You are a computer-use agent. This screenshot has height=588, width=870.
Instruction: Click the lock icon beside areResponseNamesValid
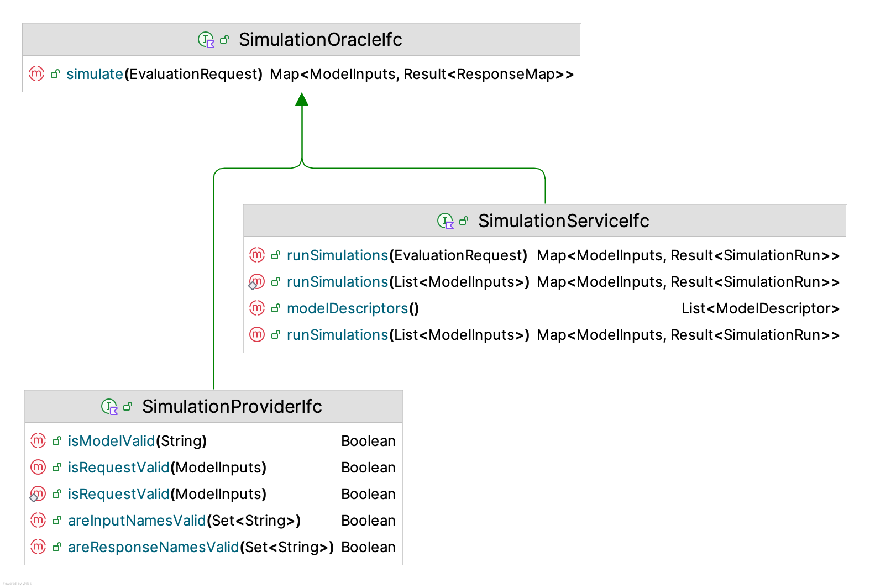[x=57, y=547]
